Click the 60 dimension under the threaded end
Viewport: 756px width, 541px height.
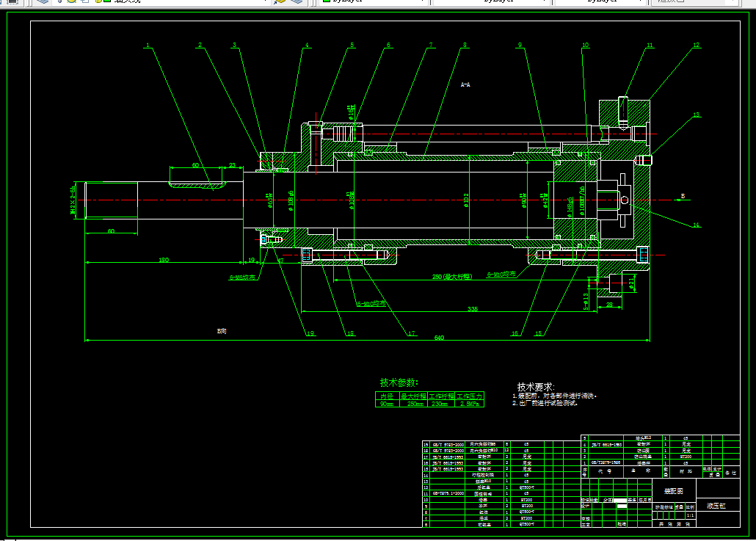tap(112, 231)
